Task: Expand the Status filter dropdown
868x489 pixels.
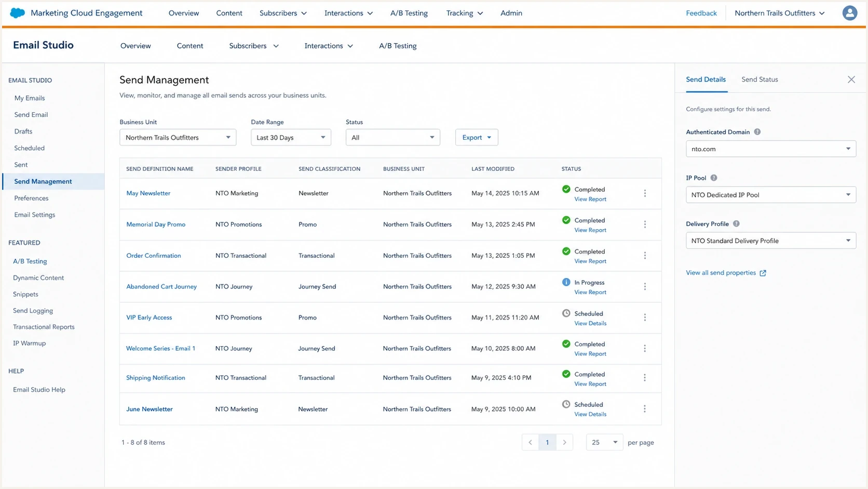Action: pos(392,138)
